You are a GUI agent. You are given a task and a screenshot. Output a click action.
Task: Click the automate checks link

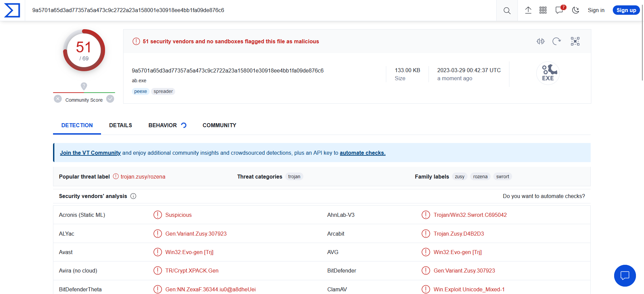pos(362,153)
